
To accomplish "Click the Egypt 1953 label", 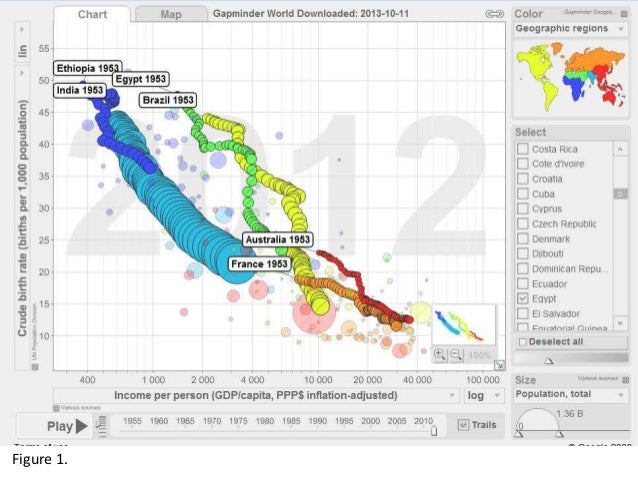I will point(141,79).
